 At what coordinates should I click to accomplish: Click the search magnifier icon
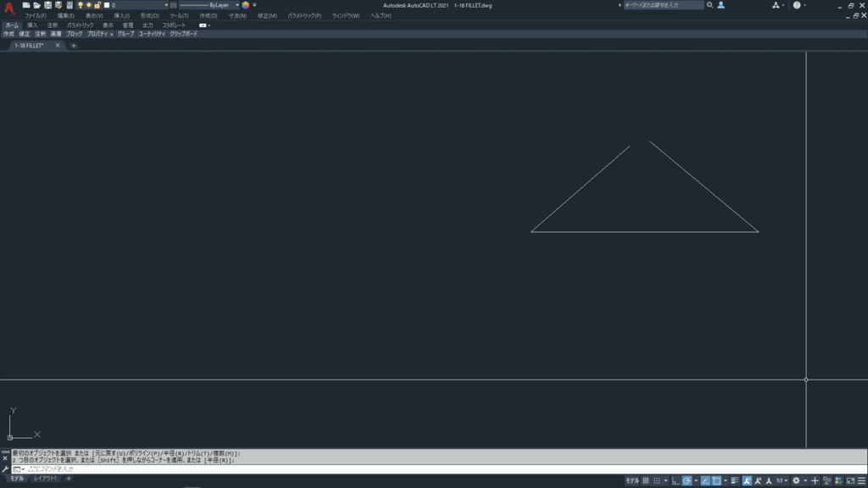pos(709,5)
